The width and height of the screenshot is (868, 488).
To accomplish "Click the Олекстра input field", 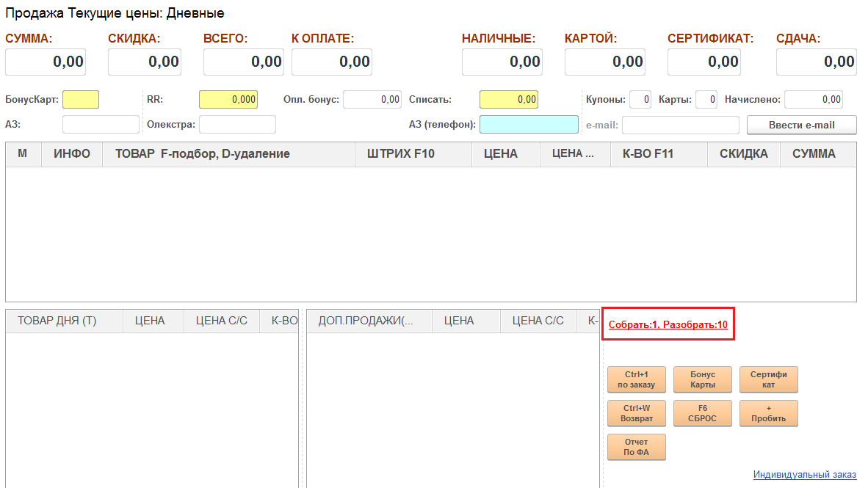I will [x=237, y=125].
